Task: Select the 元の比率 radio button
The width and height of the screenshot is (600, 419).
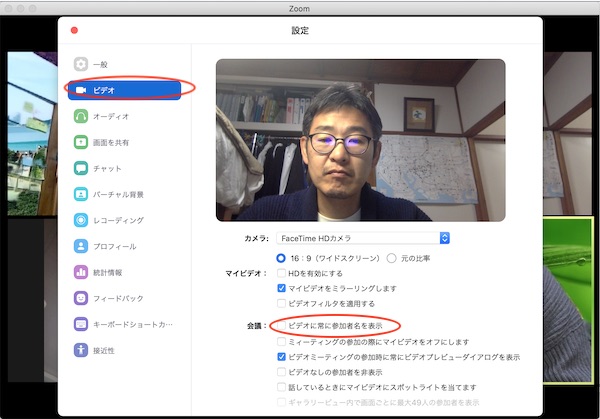Action: (x=391, y=258)
